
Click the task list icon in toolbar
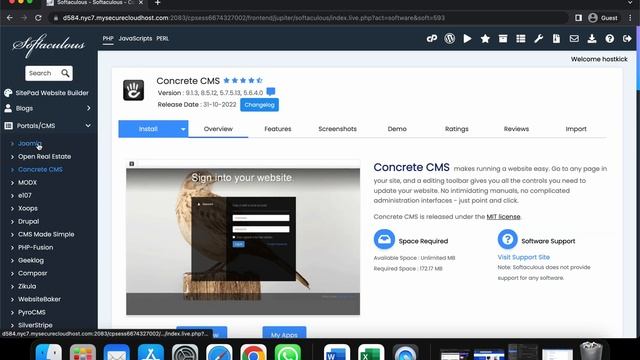point(520,38)
